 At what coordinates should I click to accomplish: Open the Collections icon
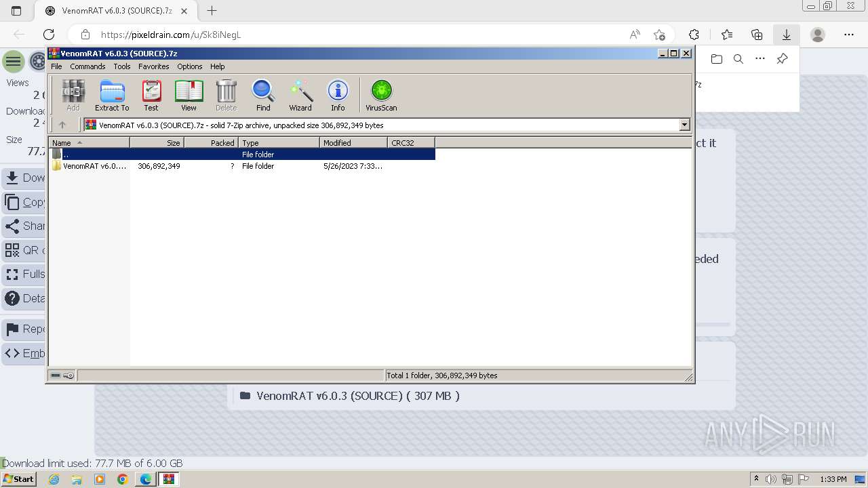[757, 35]
